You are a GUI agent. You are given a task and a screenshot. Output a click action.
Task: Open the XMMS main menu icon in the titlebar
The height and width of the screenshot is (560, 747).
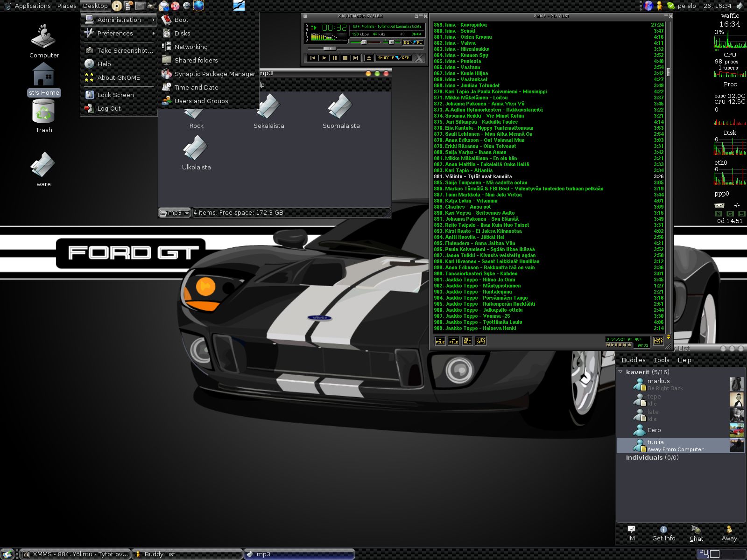click(x=305, y=16)
